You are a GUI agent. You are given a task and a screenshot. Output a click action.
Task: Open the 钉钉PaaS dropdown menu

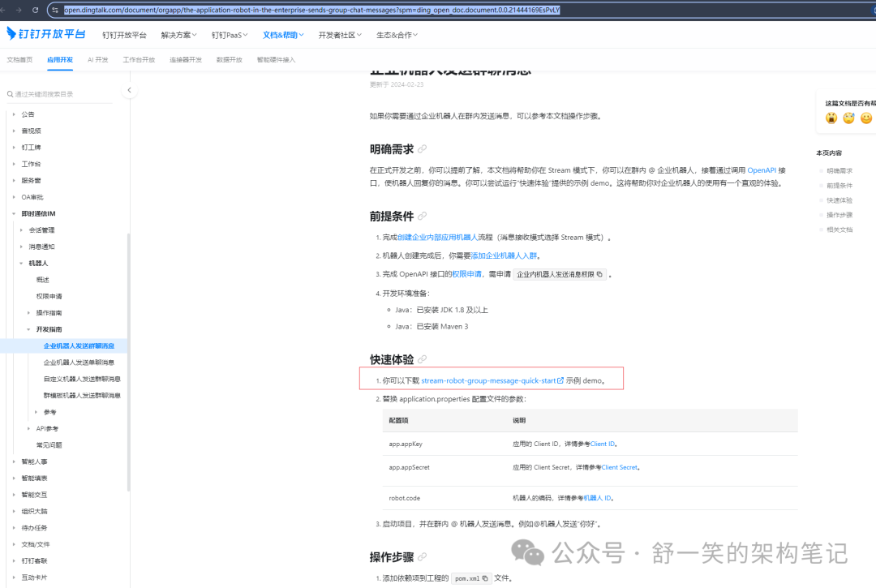click(230, 35)
